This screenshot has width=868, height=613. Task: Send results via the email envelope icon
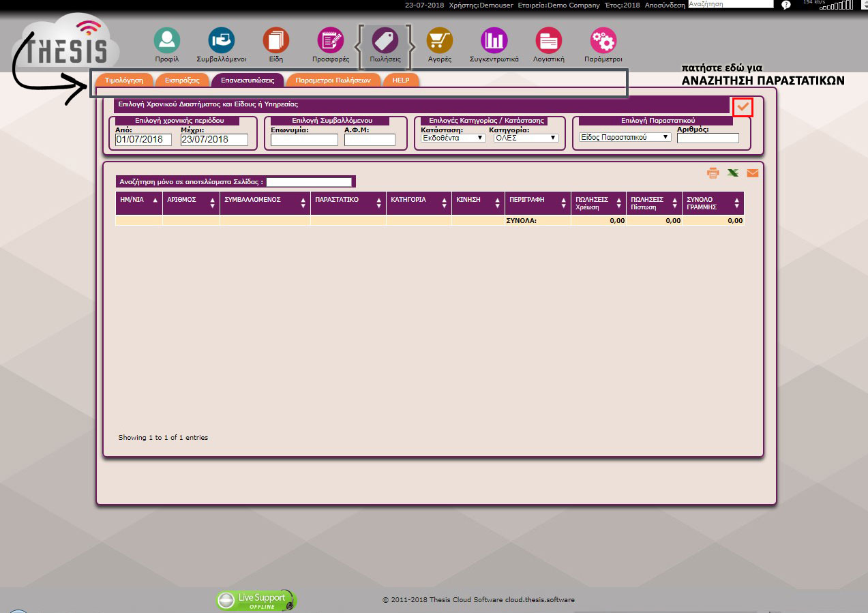tap(752, 173)
